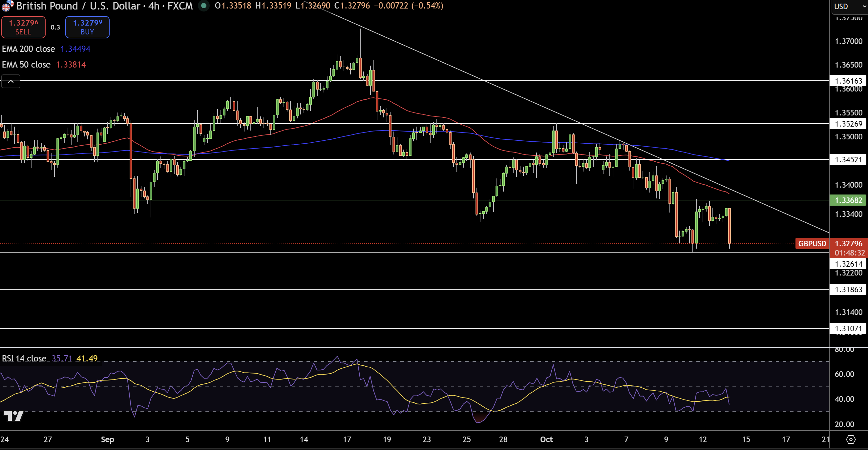Image resolution: width=868 pixels, height=450 pixels.
Task: Click the TradingView logo
Action: pyautogui.click(x=13, y=416)
